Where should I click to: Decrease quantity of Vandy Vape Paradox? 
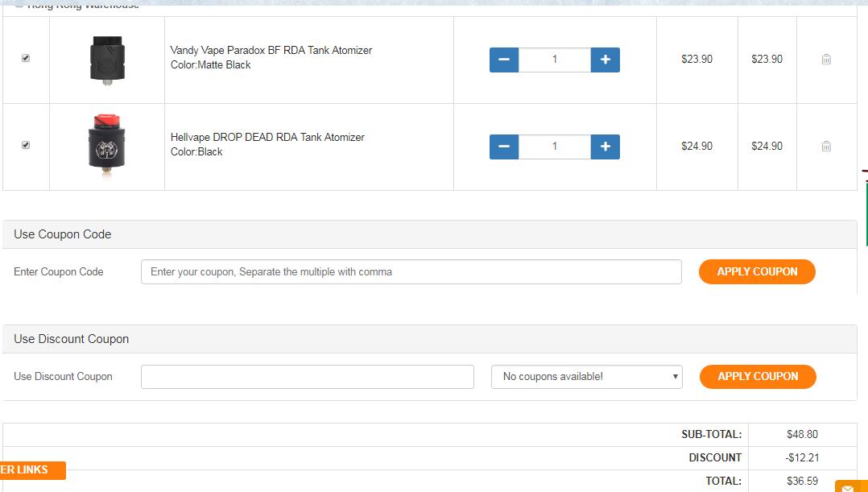pos(504,60)
